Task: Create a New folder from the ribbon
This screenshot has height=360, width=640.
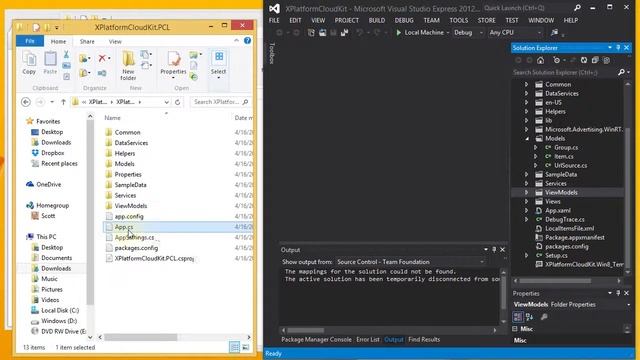Action: point(128,65)
